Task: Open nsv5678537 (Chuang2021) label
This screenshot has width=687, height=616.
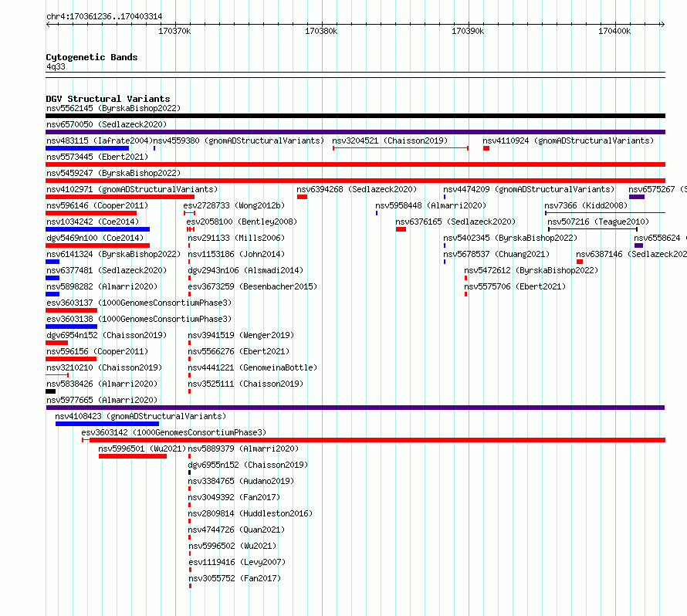Action: (496, 254)
